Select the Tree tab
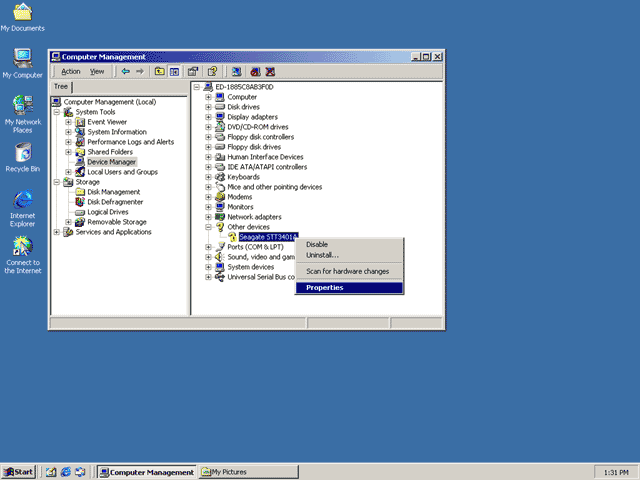 (x=61, y=87)
